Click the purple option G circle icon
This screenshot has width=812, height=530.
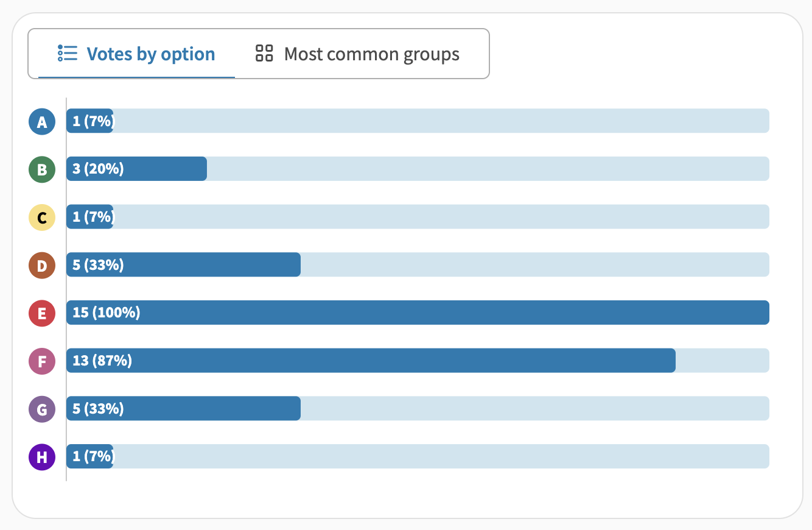tap(42, 409)
